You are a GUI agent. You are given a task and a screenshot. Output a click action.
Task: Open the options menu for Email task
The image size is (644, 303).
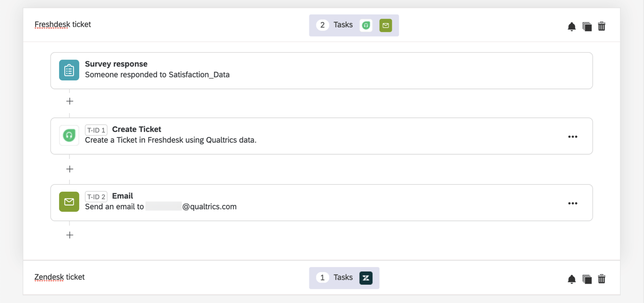[573, 203]
